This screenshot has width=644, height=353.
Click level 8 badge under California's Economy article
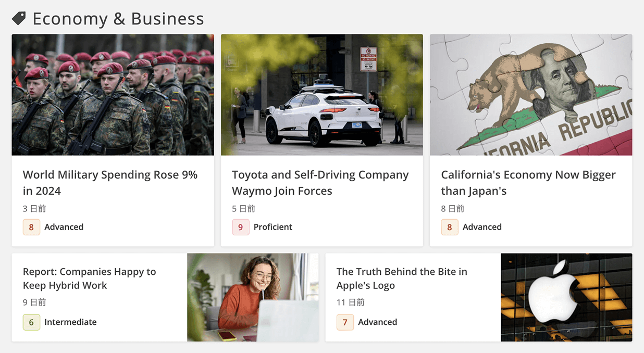[x=449, y=227]
